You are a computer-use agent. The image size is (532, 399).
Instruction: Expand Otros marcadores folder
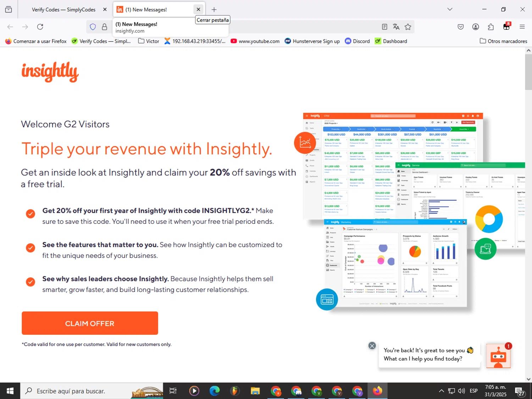[x=503, y=41]
